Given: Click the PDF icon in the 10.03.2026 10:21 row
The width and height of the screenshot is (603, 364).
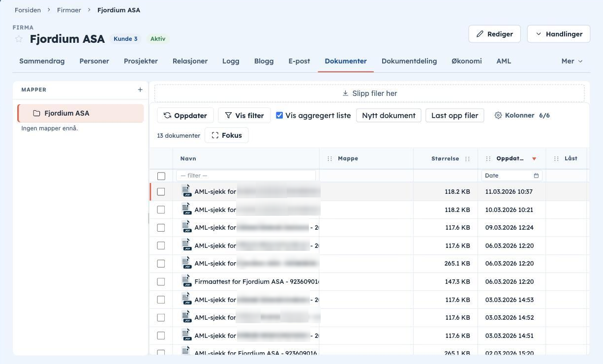Looking at the screenshot, I should click(x=186, y=210).
